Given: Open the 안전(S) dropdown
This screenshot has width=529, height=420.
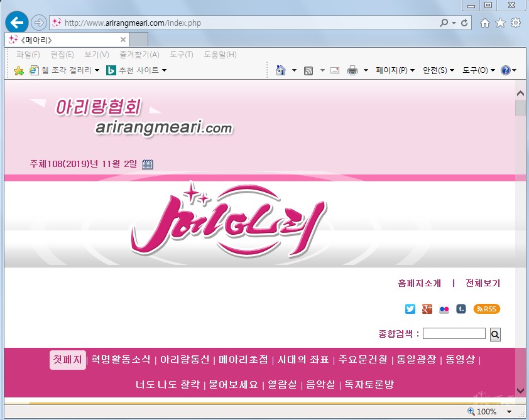Looking at the screenshot, I should tap(439, 70).
